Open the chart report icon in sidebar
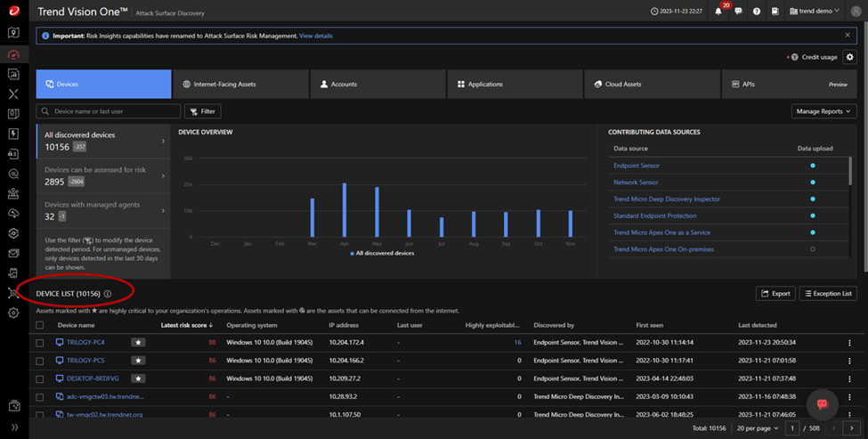 click(14, 74)
